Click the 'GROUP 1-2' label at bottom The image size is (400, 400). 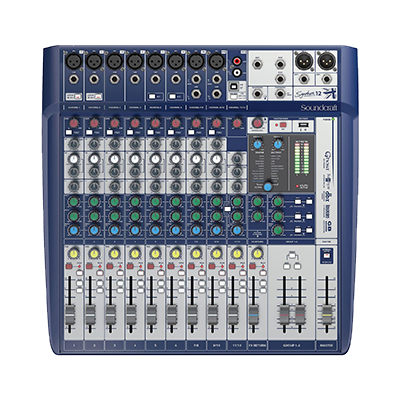pyautogui.click(x=292, y=345)
